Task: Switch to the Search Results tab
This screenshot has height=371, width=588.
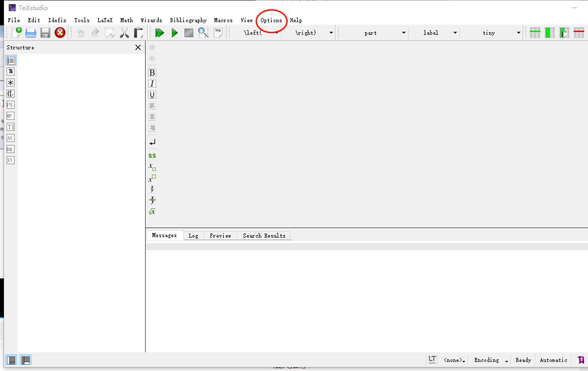Action: (x=264, y=236)
